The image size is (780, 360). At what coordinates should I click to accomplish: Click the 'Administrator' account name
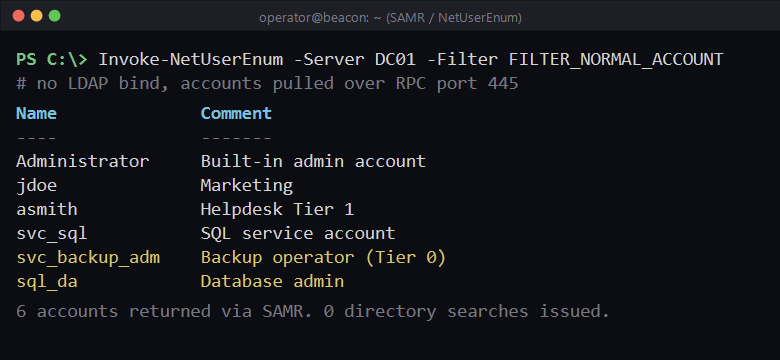click(x=83, y=161)
